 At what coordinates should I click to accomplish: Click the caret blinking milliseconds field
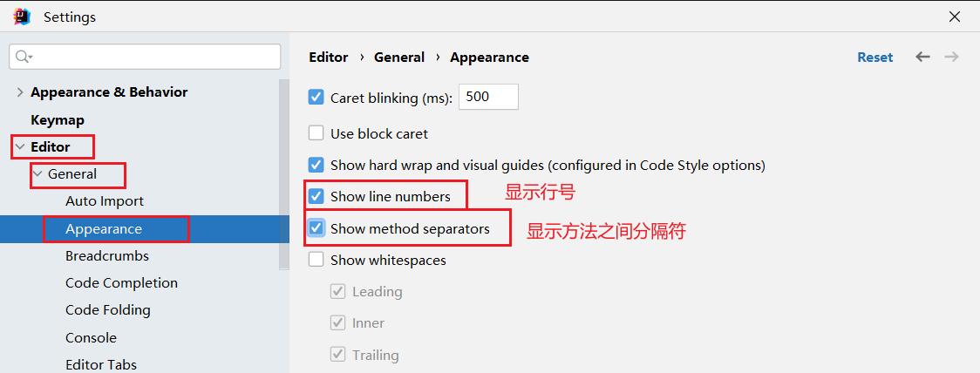pyautogui.click(x=489, y=98)
